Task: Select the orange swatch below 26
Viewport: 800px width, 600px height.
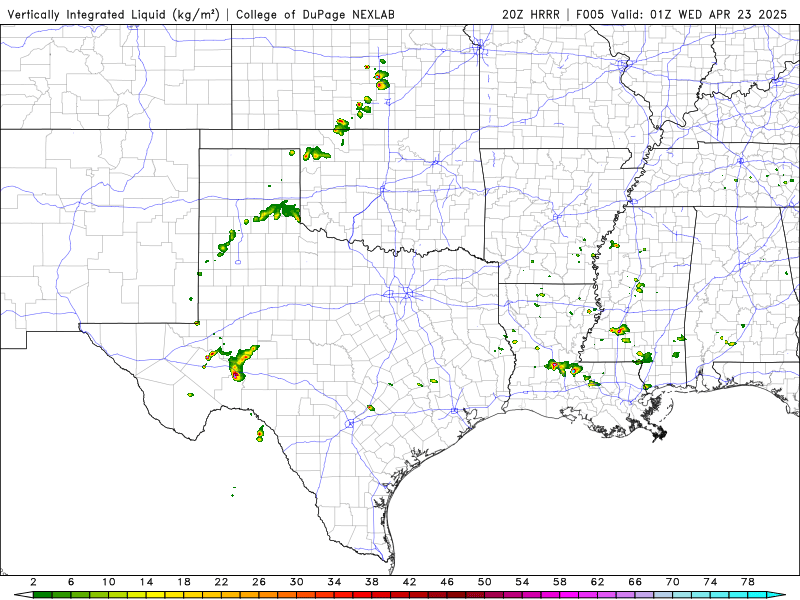Action: pos(268,595)
